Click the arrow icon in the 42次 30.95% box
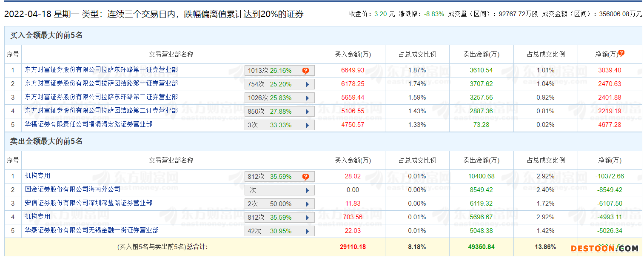Image resolution: width=644 pixels, height=258 pixels. click(x=308, y=231)
